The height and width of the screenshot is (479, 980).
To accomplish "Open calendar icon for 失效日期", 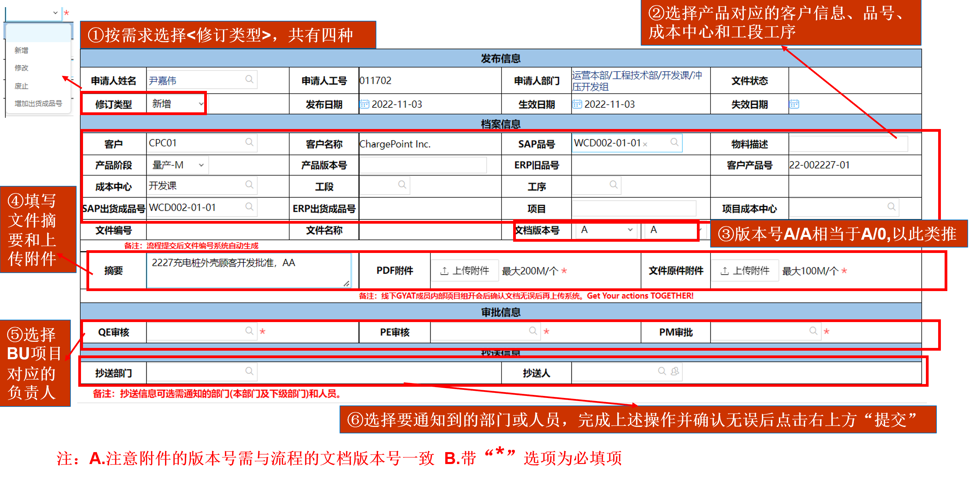I will point(794,104).
